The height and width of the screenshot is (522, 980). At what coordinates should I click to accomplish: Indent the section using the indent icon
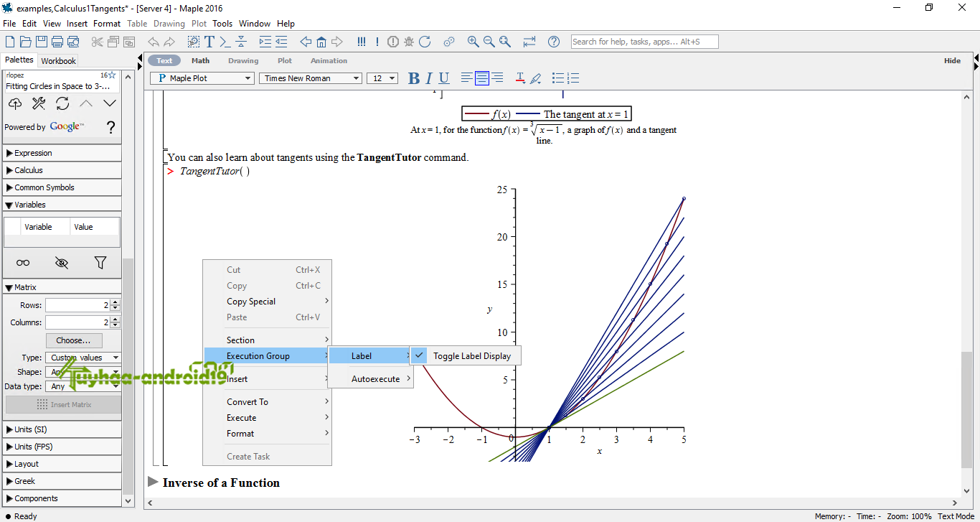(265, 42)
